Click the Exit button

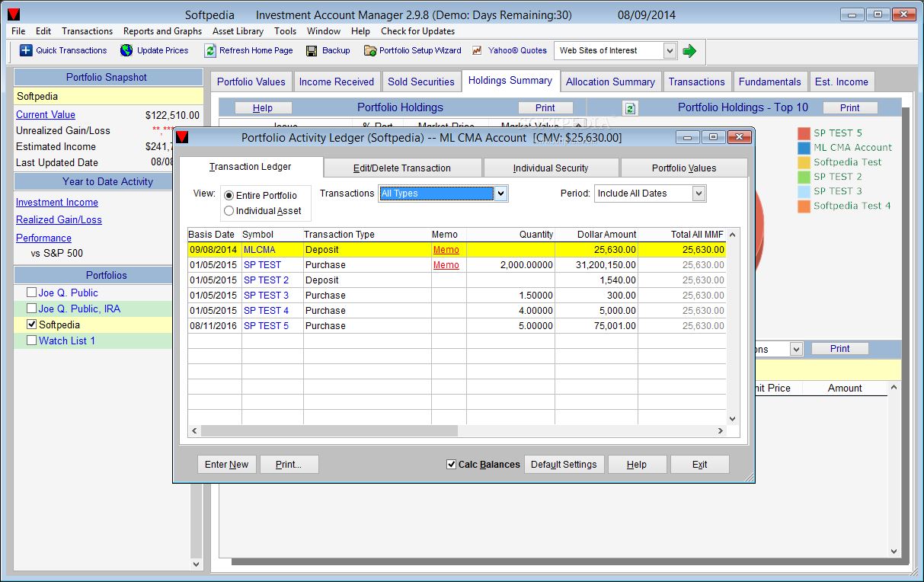point(699,465)
